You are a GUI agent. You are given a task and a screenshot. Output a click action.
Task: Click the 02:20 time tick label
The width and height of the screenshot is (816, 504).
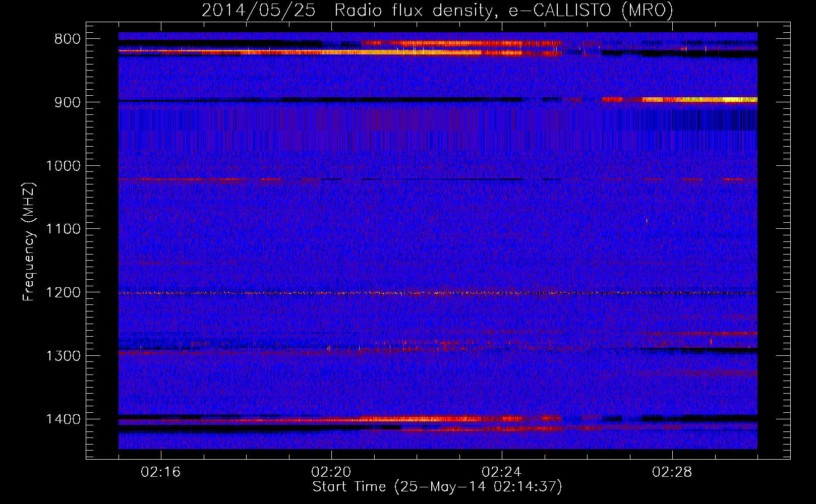click(x=331, y=472)
